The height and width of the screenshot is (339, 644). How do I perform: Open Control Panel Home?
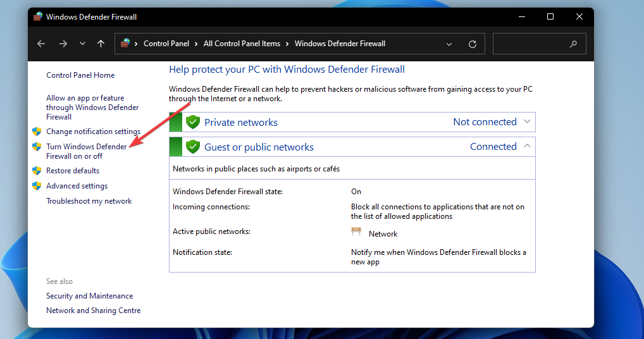point(80,75)
